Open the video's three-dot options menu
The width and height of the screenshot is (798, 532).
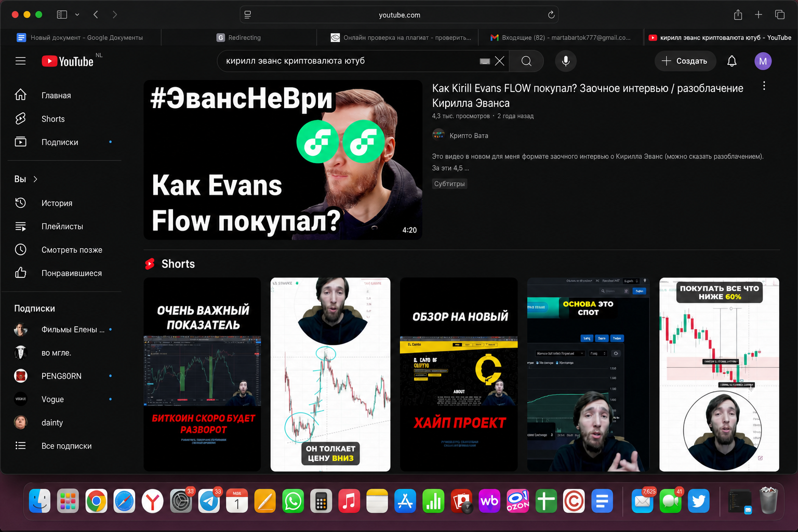pos(764,86)
